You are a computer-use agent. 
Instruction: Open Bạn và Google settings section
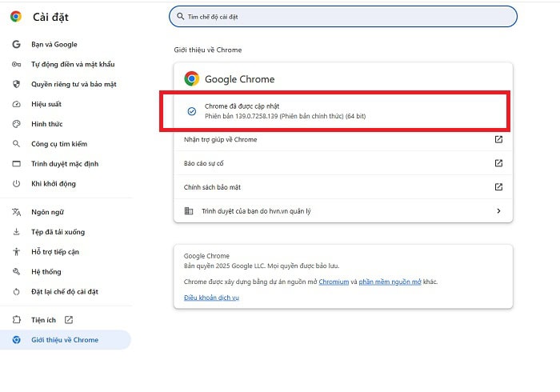54,44
